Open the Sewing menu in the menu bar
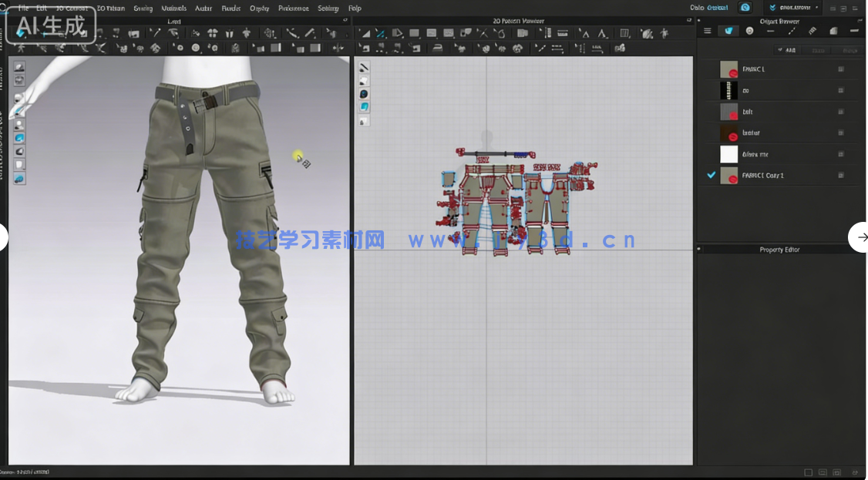 (143, 8)
